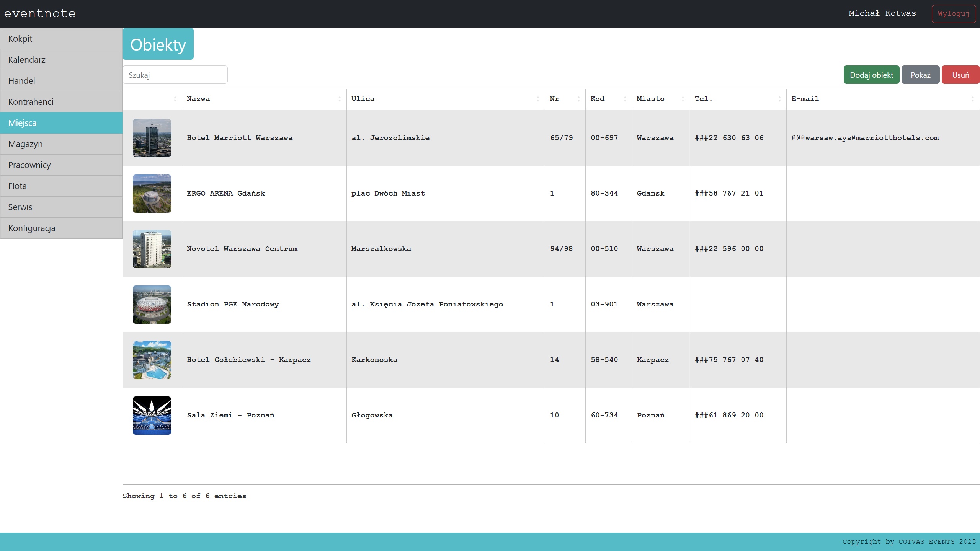Select the Stadion PGE Narodowy thumbnail
This screenshot has width=980, height=551.
[152, 305]
